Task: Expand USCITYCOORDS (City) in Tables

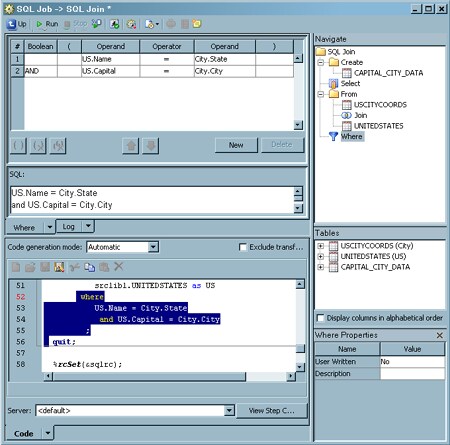Action: tap(321, 246)
